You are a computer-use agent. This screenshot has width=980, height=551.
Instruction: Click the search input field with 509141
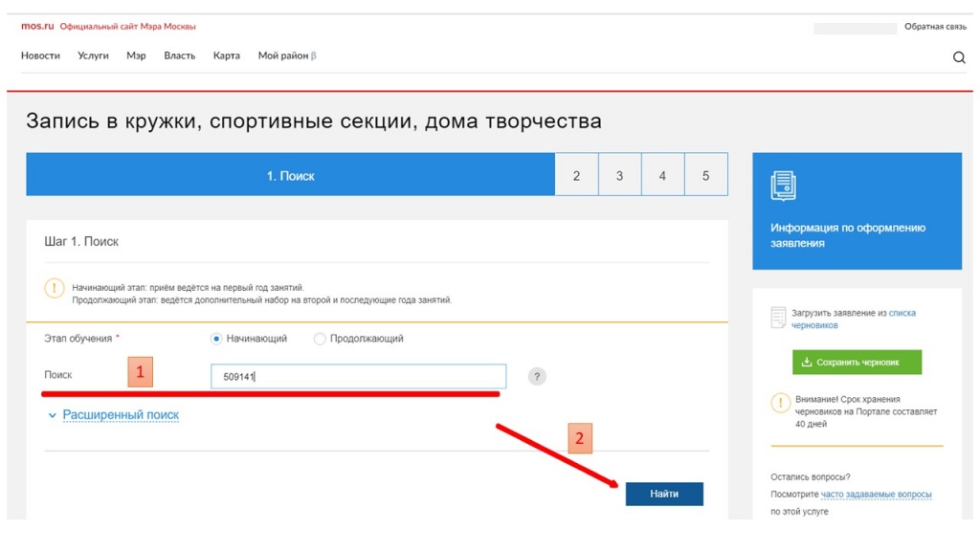tap(358, 377)
